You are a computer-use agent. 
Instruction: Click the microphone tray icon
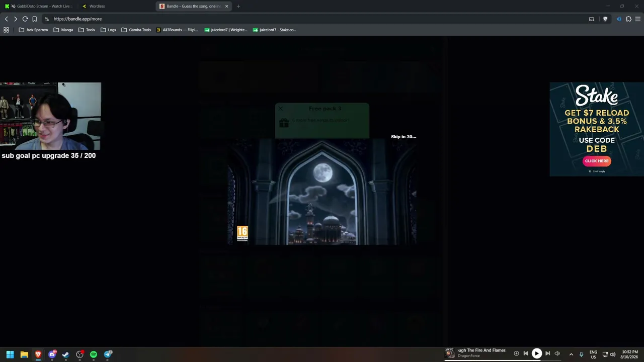581,354
